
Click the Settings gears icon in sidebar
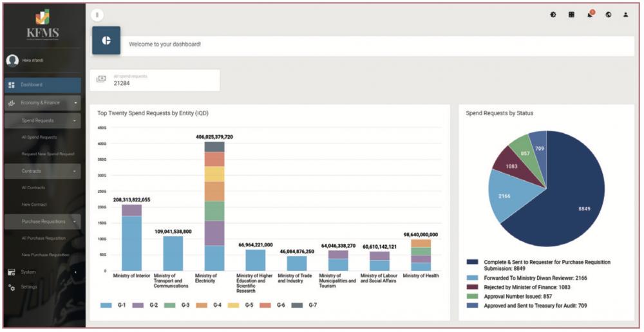point(11,287)
